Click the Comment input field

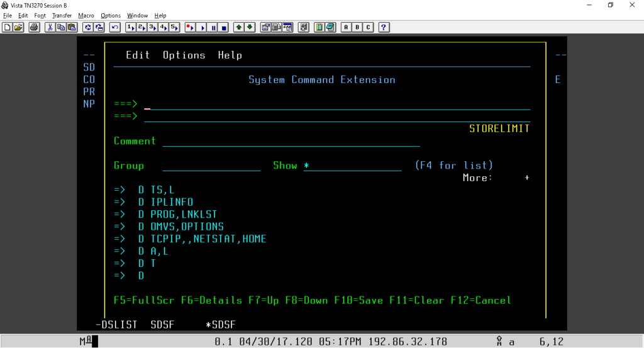tap(291, 142)
